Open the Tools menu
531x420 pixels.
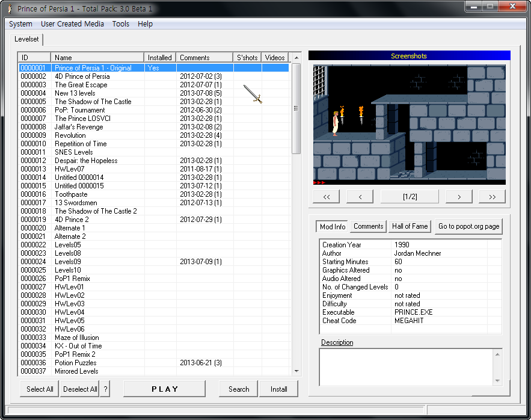[x=121, y=24]
